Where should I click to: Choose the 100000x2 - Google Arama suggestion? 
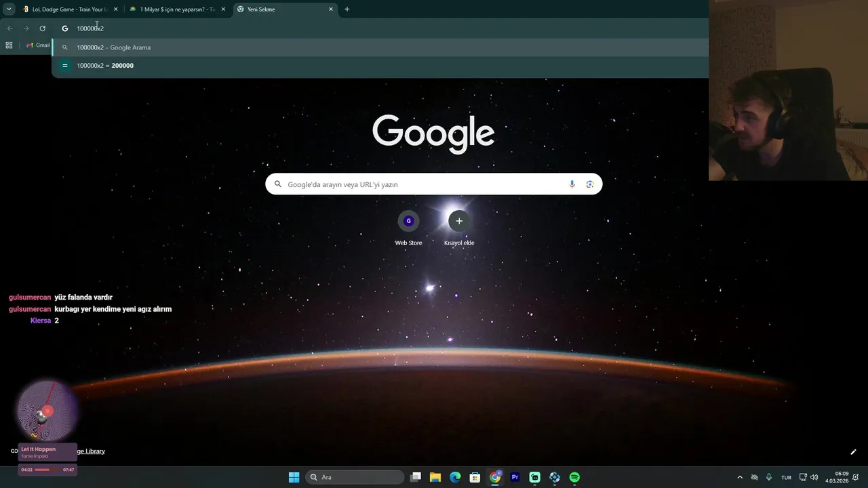point(380,47)
